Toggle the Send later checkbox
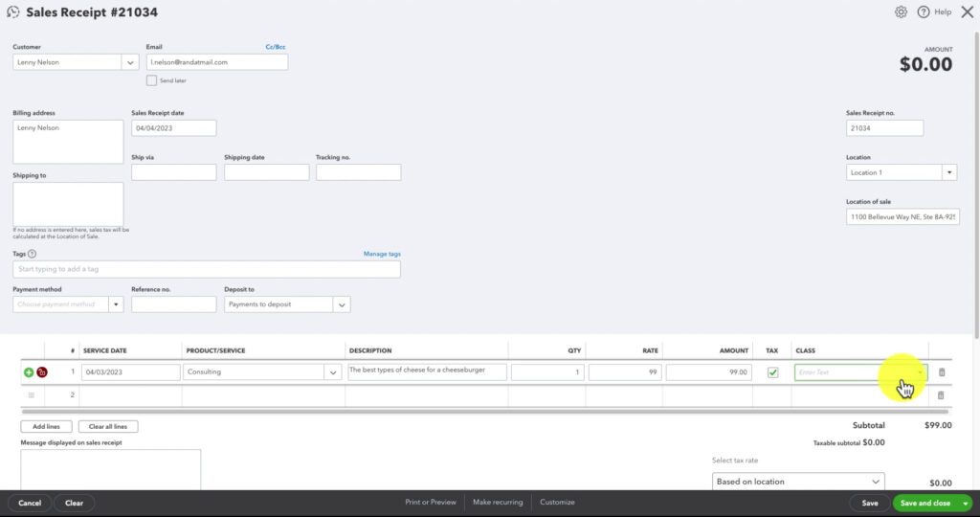 pyautogui.click(x=151, y=80)
